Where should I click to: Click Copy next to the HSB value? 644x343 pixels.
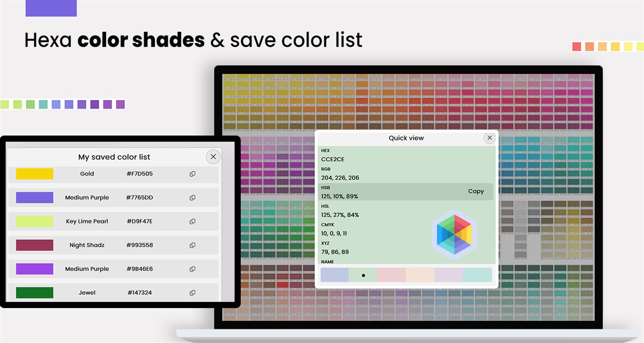coord(476,191)
